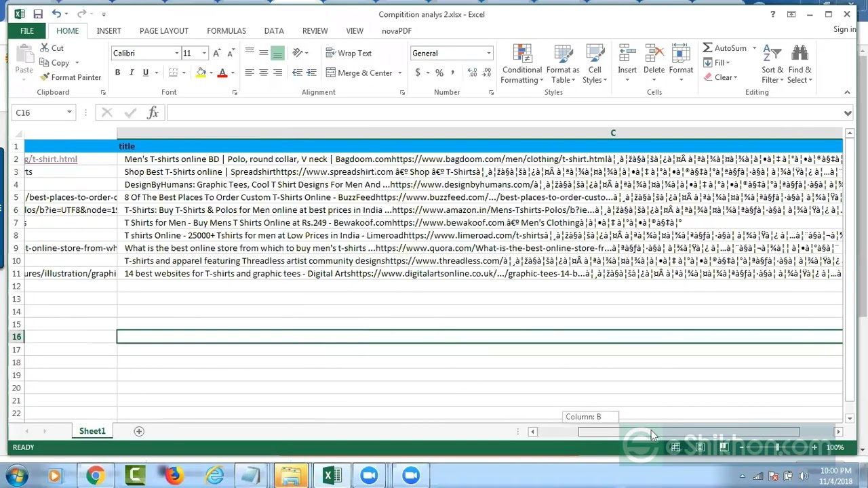Open the Name Box dropdown arrow
The image size is (868, 488).
[x=69, y=113]
